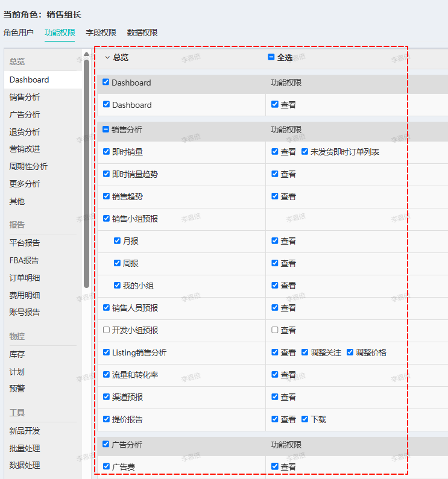Viewport: 448px width, 479px height.
Task: Uncheck 查看 for 周报
Action: pos(274,263)
